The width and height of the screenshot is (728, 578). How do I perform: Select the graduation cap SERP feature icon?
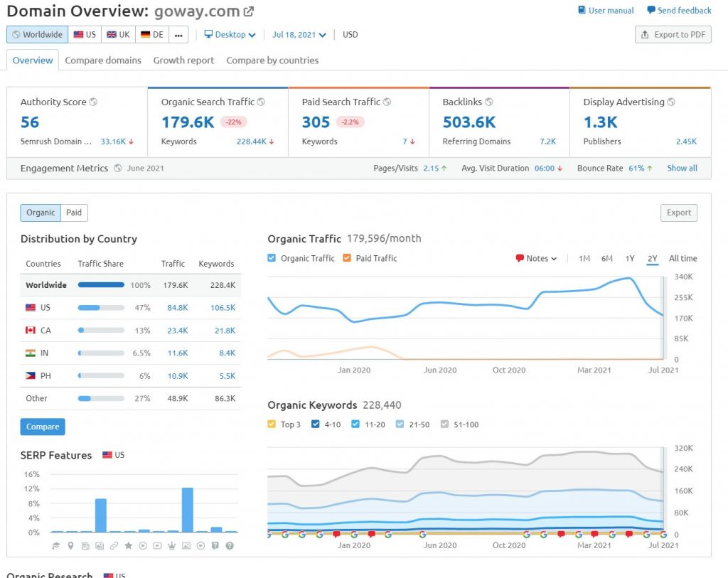56,545
